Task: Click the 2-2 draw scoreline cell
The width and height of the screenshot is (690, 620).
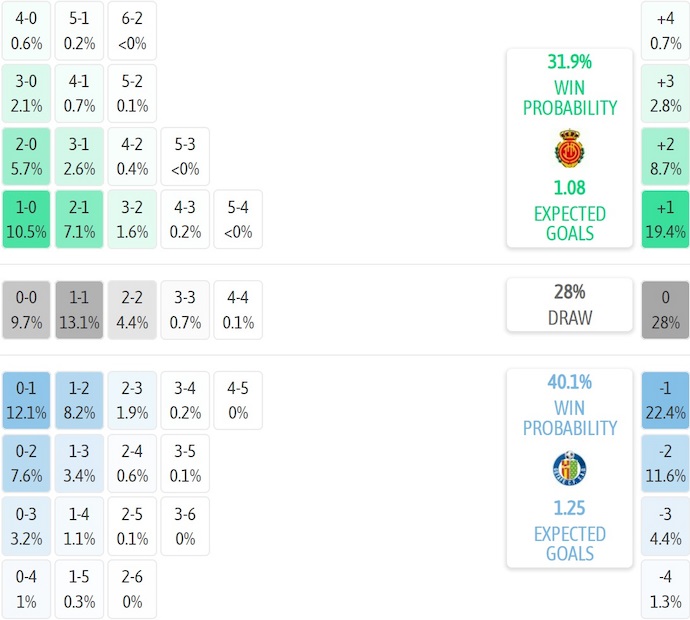Action: tap(132, 310)
